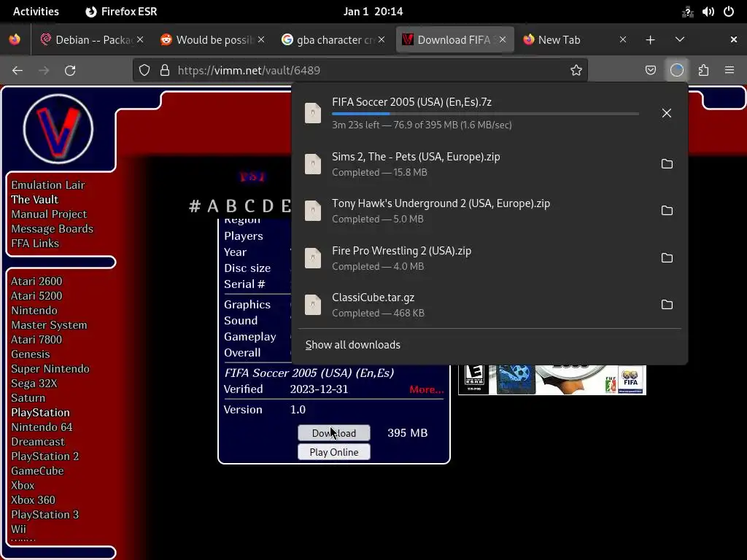Browse the Super Nintendo system
Viewport: 747px width, 560px height.
tap(50, 369)
